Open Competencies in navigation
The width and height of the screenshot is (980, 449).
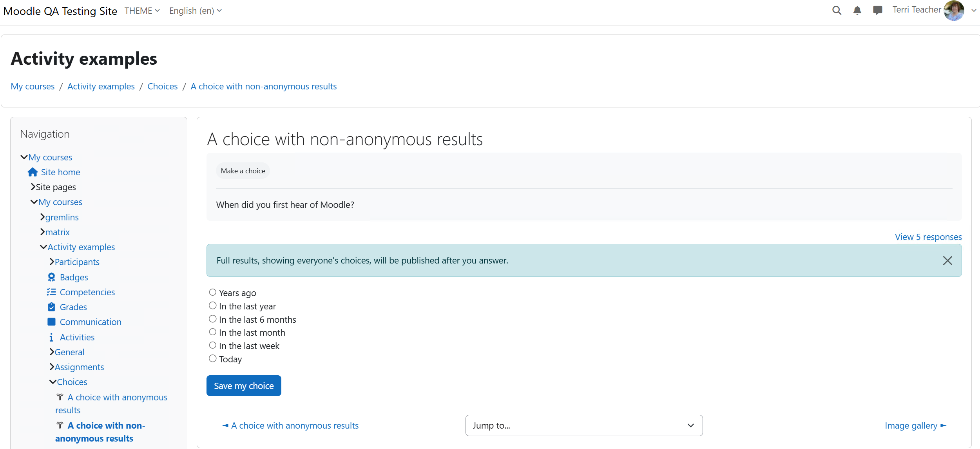(87, 292)
